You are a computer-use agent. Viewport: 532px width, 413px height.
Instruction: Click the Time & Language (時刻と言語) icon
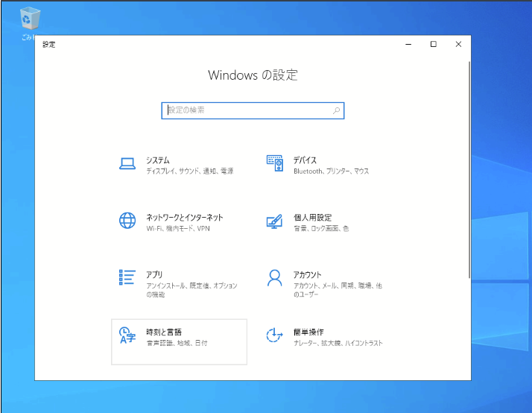127,335
